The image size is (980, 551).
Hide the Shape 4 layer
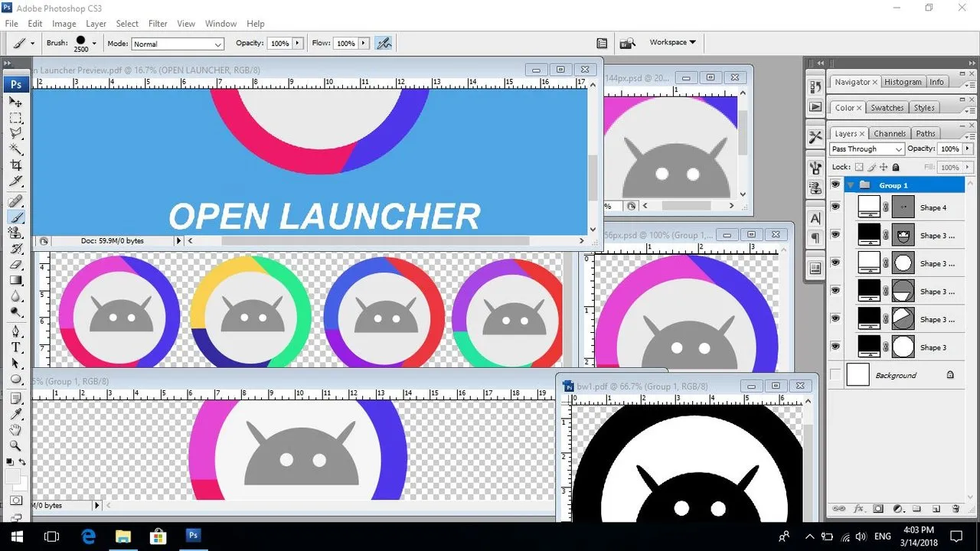835,207
